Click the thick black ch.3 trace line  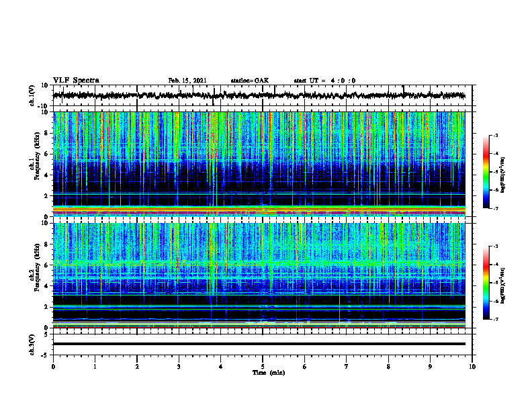(259, 344)
